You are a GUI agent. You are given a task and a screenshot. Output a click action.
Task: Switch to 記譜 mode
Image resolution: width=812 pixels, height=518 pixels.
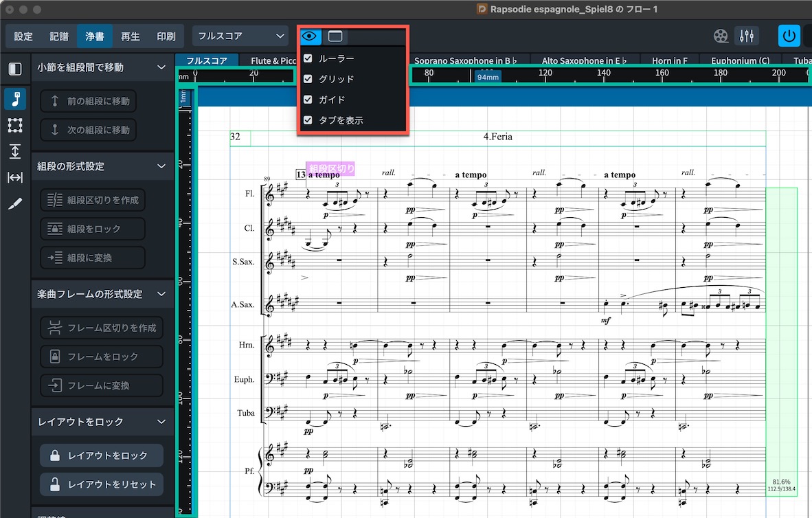tap(59, 36)
